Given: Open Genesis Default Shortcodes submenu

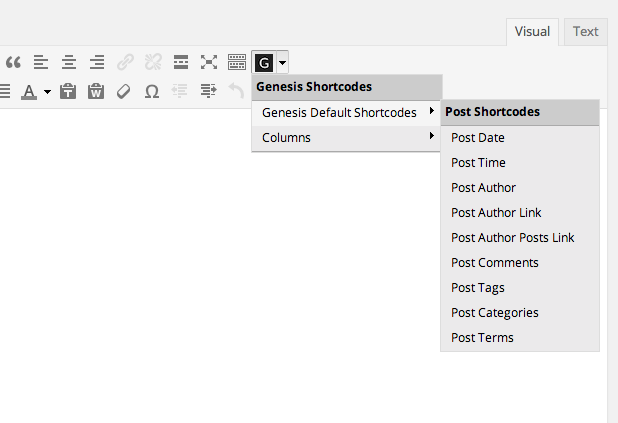Looking at the screenshot, I should [x=346, y=113].
